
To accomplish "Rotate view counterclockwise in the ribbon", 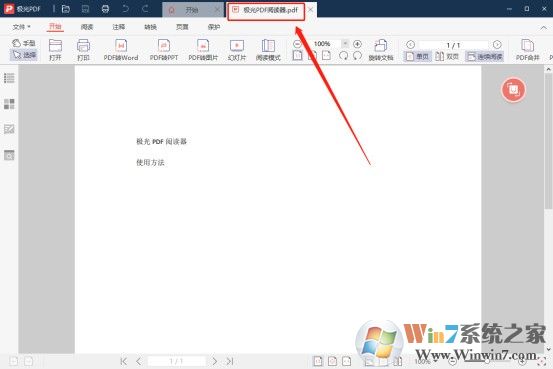I will 357,55.
